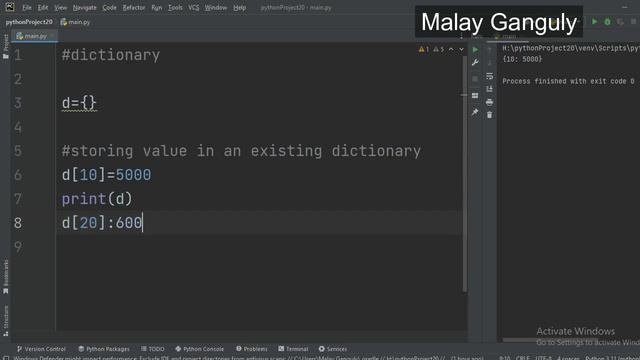Rerun main from the Run tool window
The height and width of the screenshot is (360, 640).
[x=475, y=50]
